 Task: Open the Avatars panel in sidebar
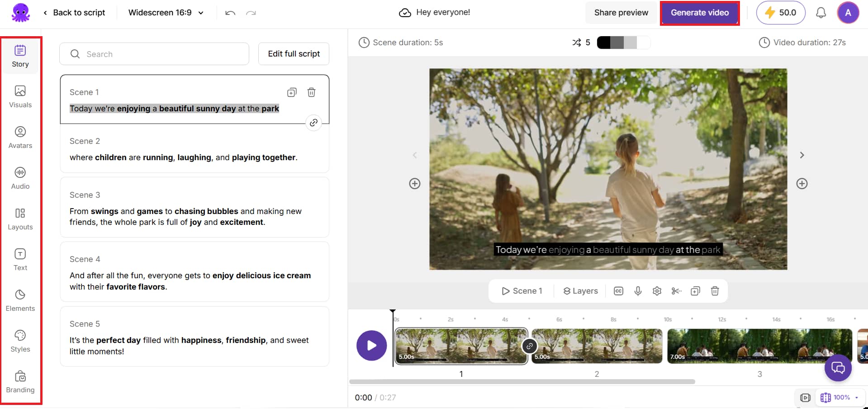(20, 138)
